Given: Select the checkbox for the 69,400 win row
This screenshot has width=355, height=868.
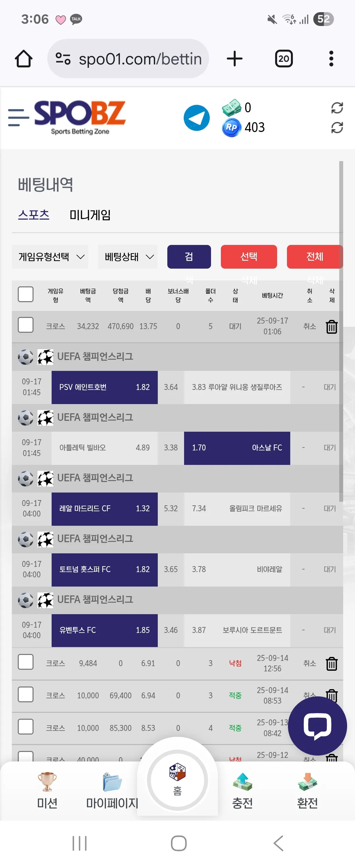Looking at the screenshot, I should click(x=26, y=694).
